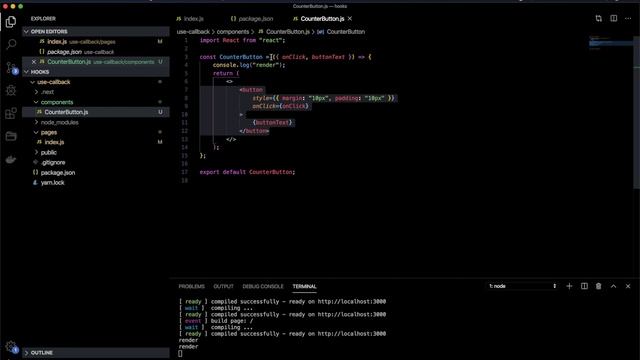640x360 pixels.
Task: Collapse the HOOKS workspace section
Action: point(96,72)
